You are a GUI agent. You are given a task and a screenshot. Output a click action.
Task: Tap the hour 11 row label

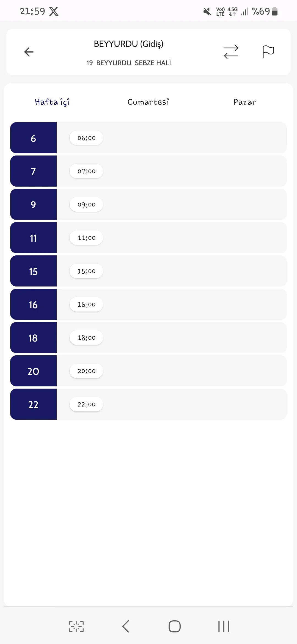33,238
